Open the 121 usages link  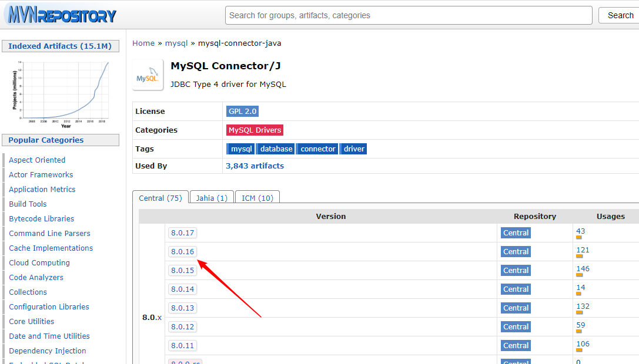coord(583,250)
